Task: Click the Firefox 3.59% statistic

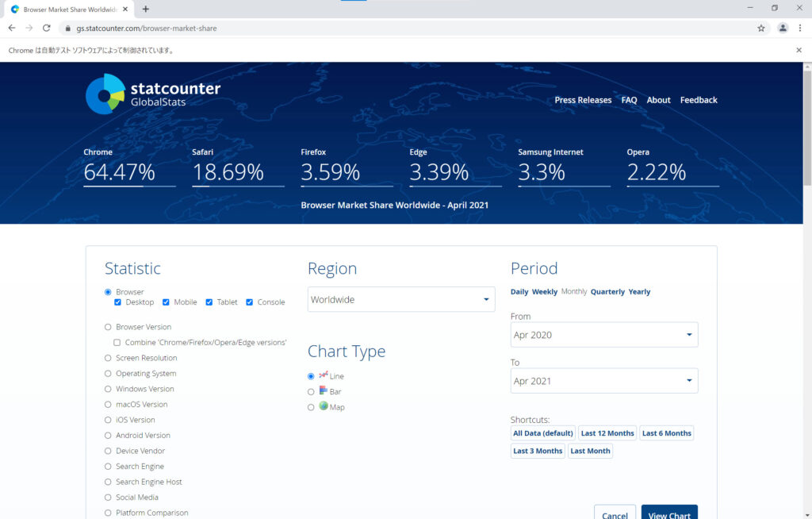Action: (347, 167)
